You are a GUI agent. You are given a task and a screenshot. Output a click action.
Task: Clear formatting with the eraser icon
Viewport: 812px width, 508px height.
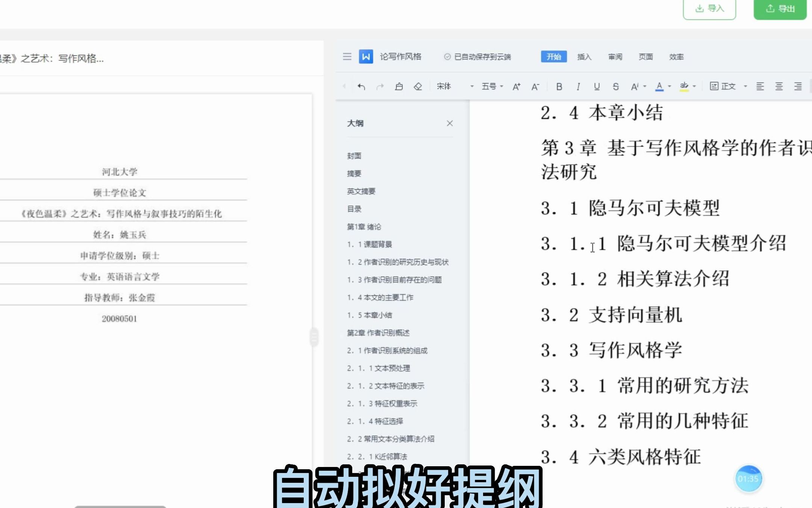418,87
